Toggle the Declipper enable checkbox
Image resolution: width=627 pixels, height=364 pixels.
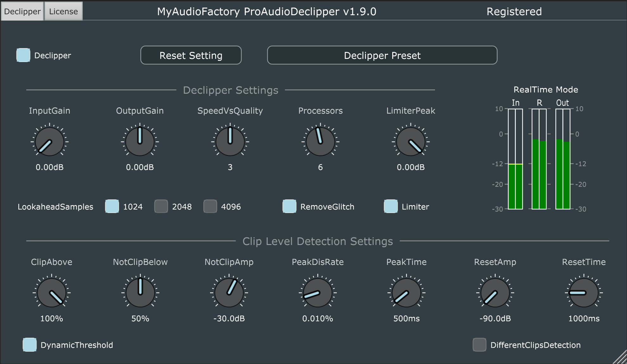click(x=23, y=55)
